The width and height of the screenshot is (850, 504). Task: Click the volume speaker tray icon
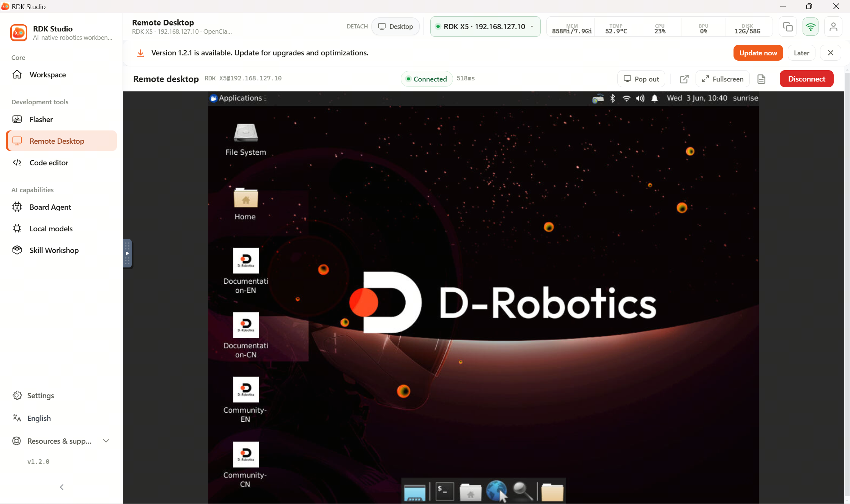click(x=640, y=99)
